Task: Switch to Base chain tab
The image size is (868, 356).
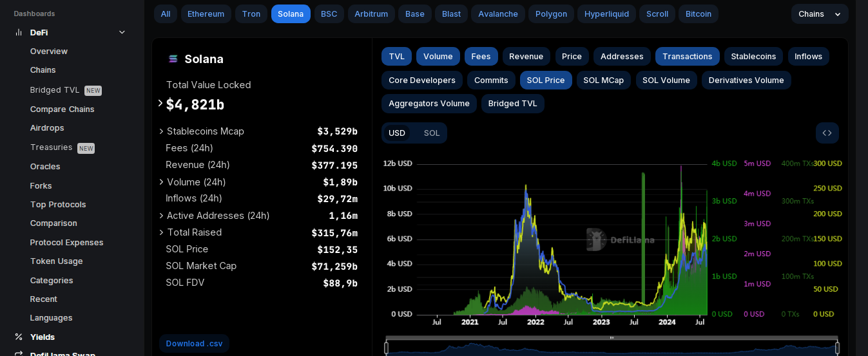Action: tap(415, 14)
